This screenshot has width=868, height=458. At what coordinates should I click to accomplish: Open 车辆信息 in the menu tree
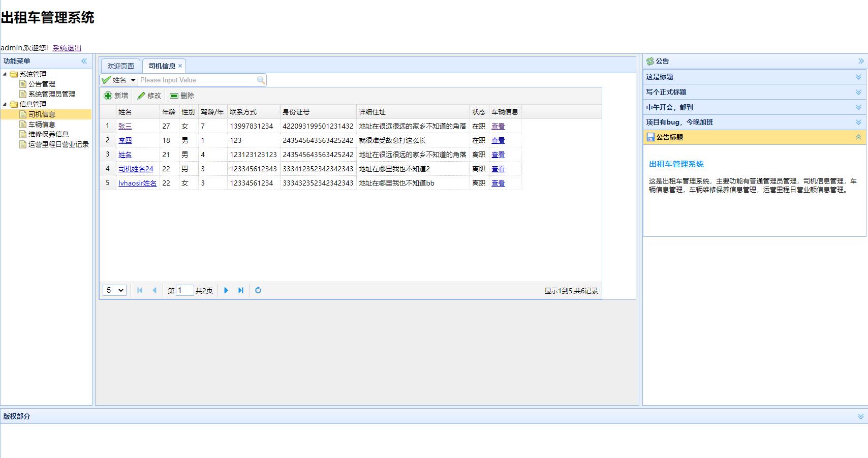click(42, 125)
